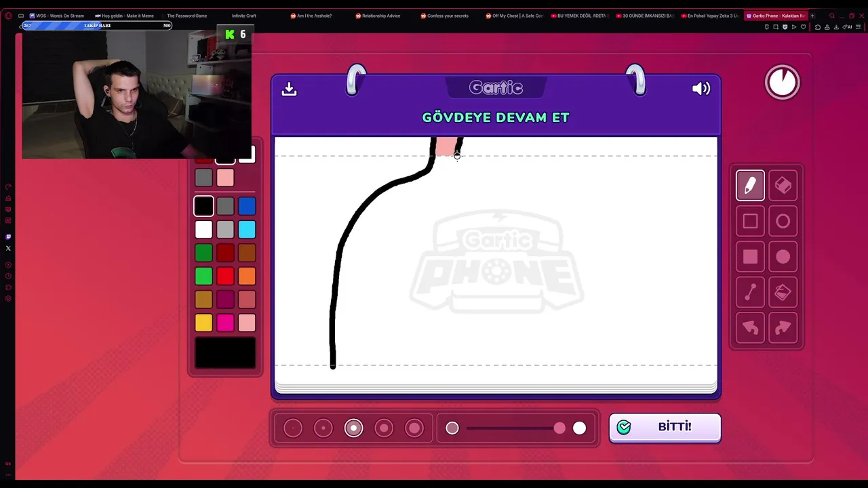Click the Gartic logo header
The height and width of the screenshot is (488, 868).
pyautogui.click(x=496, y=87)
